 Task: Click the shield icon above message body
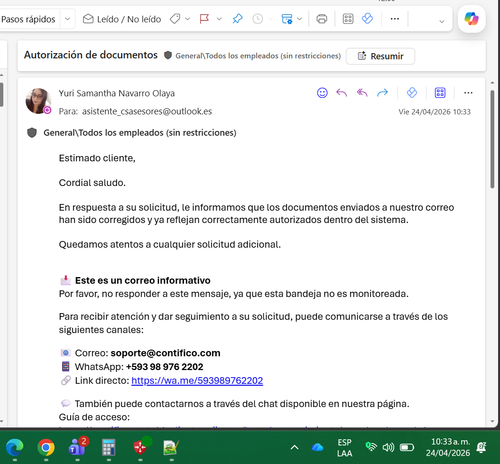[x=32, y=133]
